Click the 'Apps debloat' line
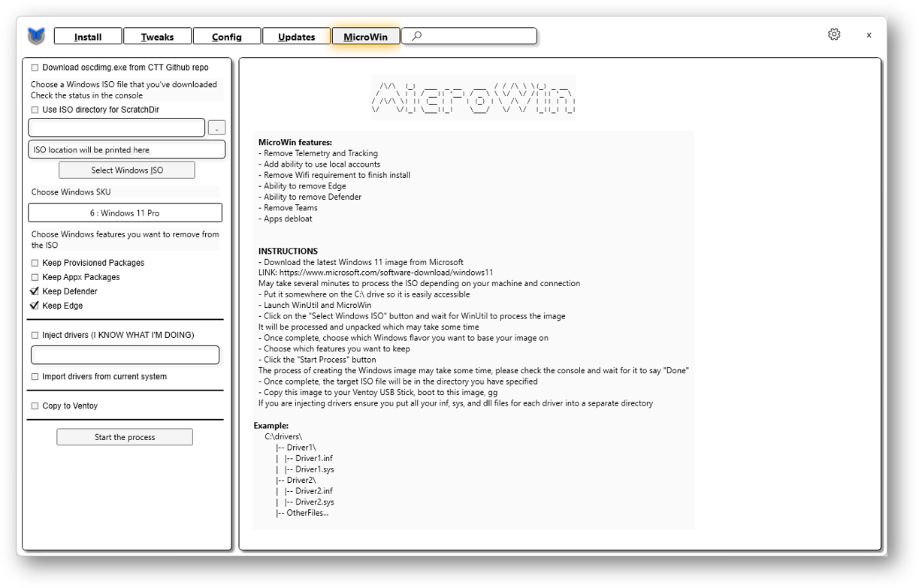 [285, 219]
